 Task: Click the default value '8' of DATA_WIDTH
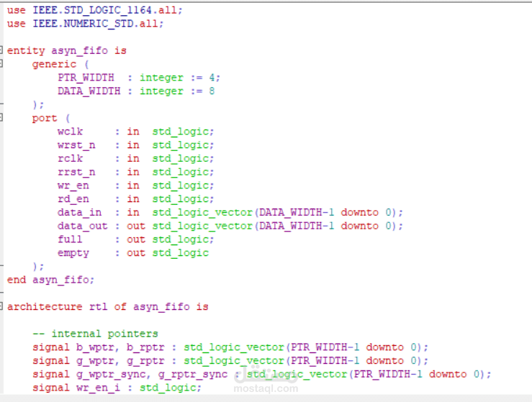pyautogui.click(x=212, y=91)
